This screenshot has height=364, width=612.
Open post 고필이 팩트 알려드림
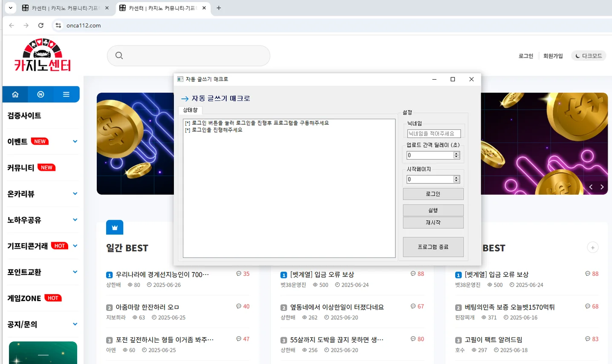pyautogui.click(x=494, y=340)
